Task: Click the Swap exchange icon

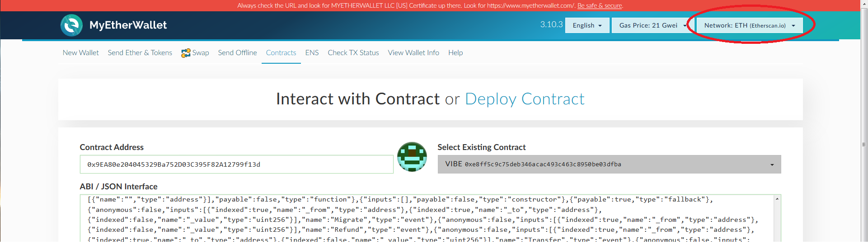Action: (x=186, y=53)
